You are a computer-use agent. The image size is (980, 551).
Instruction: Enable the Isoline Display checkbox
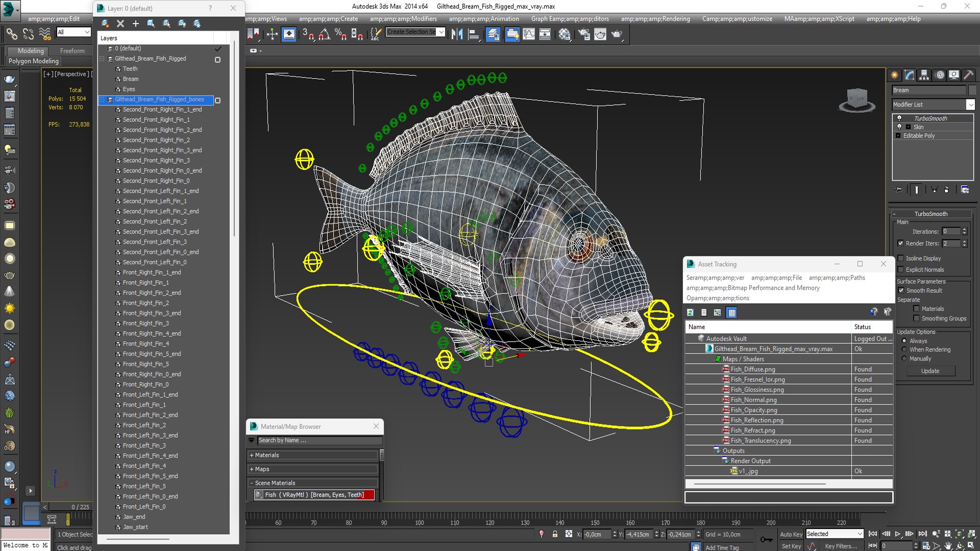pyautogui.click(x=900, y=258)
